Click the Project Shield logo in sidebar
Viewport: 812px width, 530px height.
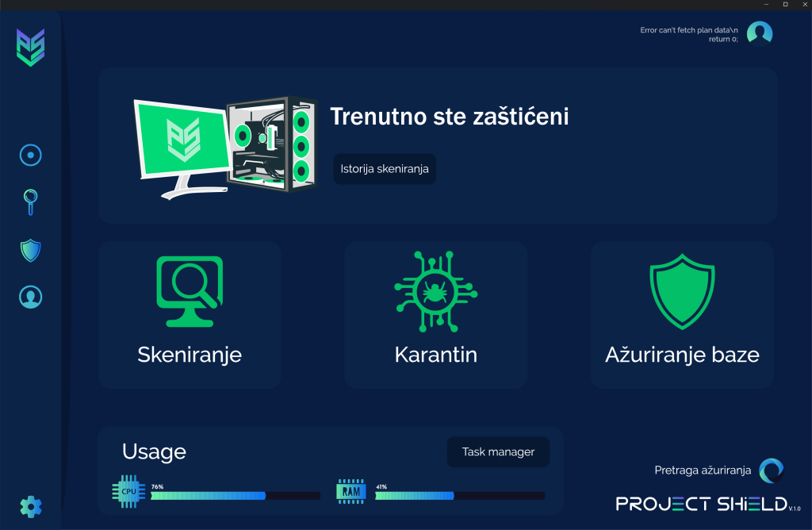click(30, 48)
